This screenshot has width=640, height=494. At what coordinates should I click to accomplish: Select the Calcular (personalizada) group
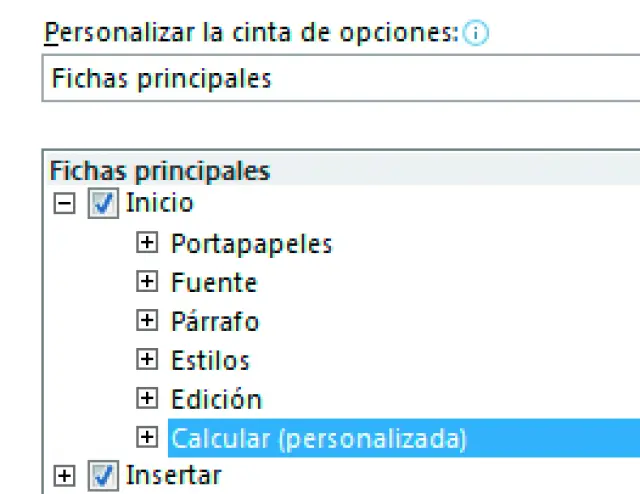[319, 438]
